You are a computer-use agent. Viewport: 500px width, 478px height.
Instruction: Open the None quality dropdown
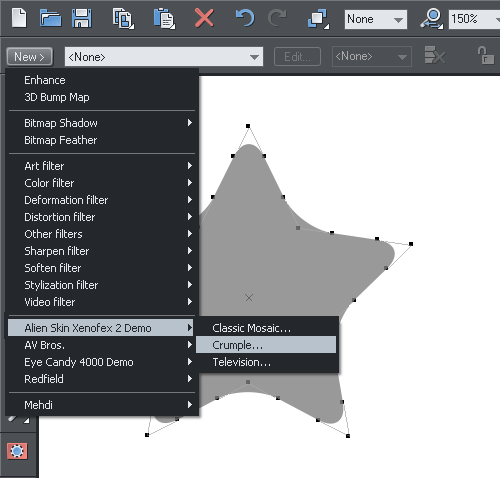click(x=376, y=19)
